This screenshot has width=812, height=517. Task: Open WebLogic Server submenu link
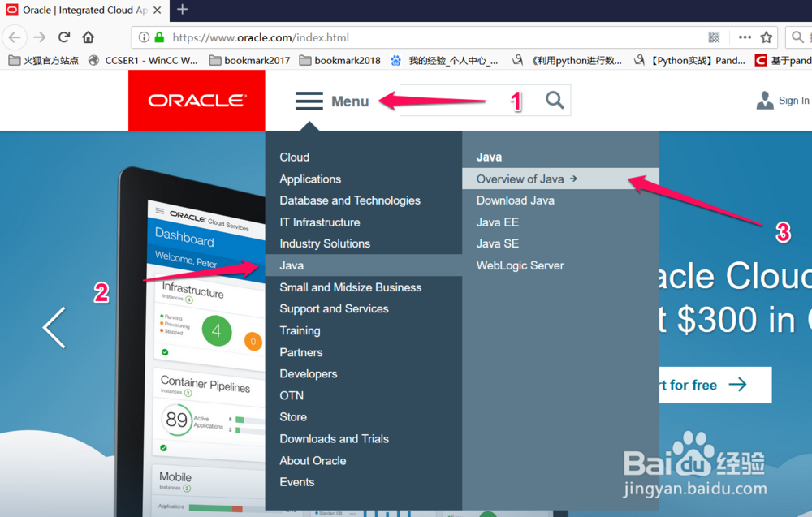[520, 265]
